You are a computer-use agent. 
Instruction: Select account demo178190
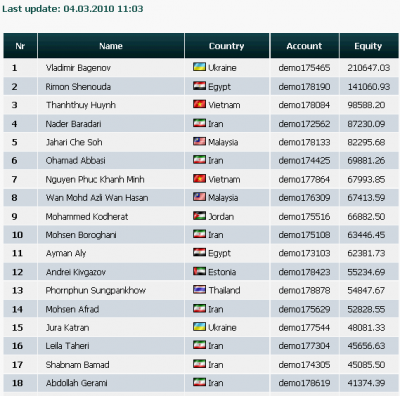click(304, 87)
